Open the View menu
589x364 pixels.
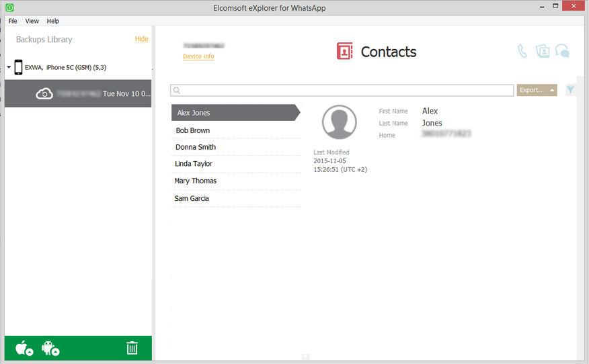click(32, 21)
